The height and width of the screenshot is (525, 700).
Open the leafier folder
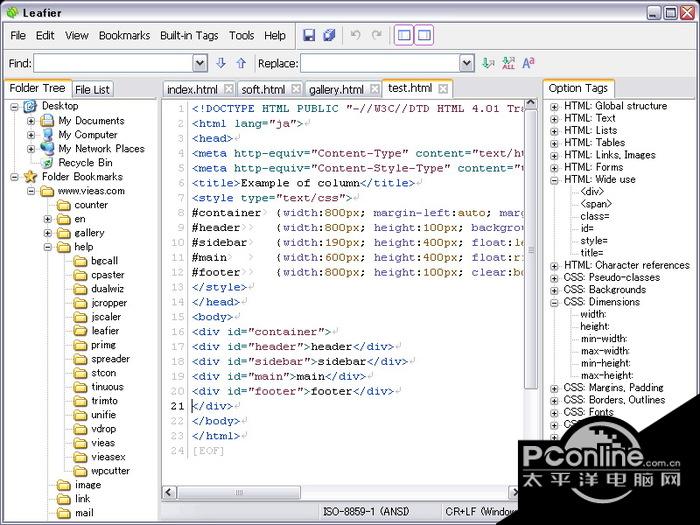(x=105, y=331)
